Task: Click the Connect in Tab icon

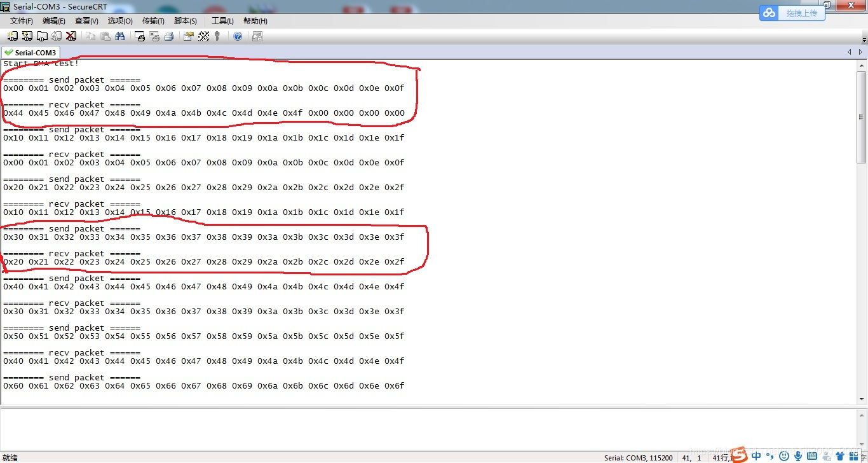Action: [x=42, y=36]
